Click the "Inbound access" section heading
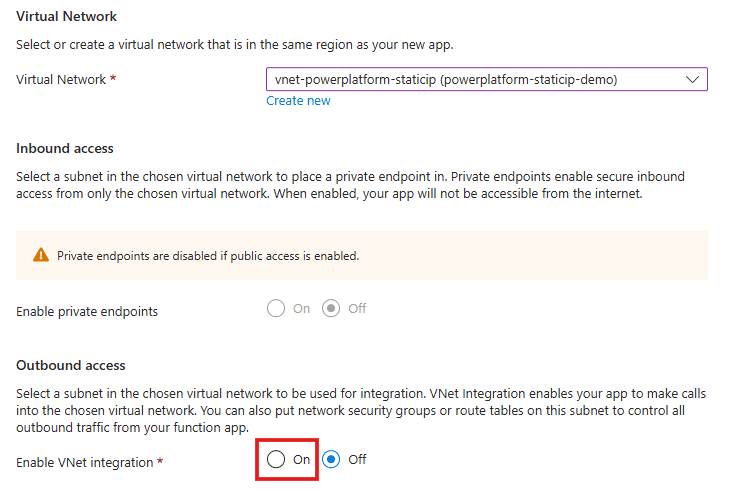Viewport: 737px width, 491px height. click(x=65, y=148)
